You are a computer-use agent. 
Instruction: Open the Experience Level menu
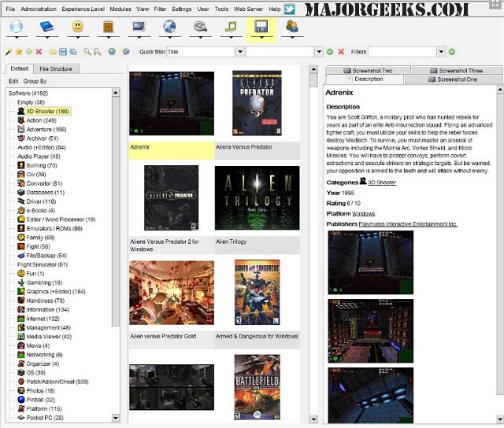[83, 9]
